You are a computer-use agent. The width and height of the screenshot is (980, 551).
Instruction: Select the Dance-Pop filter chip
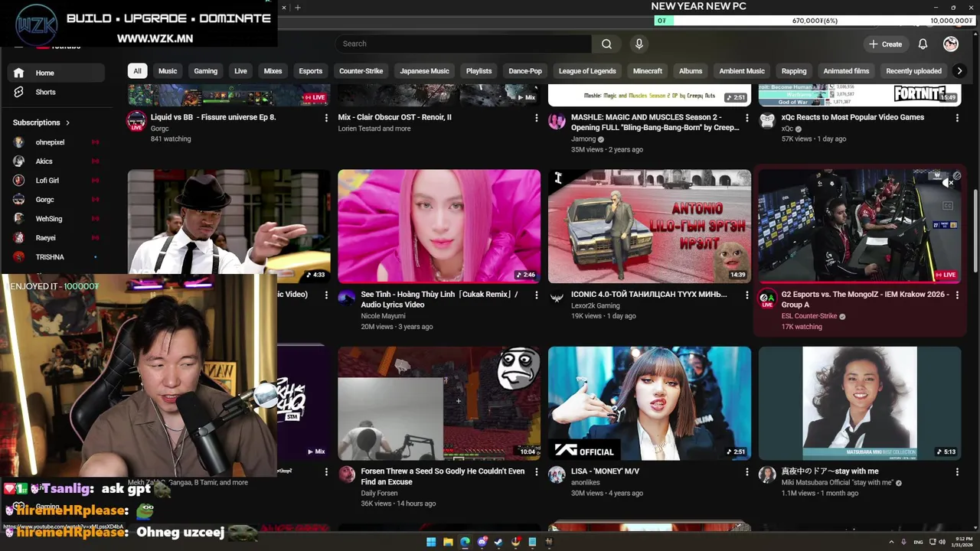click(x=525, y=71)
